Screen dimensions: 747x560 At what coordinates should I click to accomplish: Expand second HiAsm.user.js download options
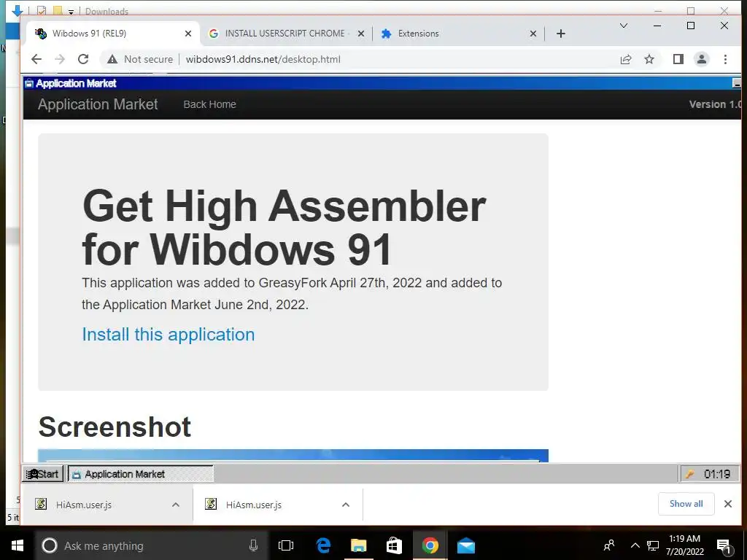tap(345, 505)
